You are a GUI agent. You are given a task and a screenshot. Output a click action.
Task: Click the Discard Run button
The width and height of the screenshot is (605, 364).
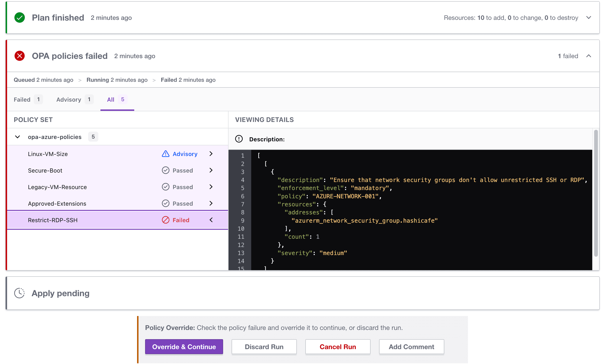point(264,346)
